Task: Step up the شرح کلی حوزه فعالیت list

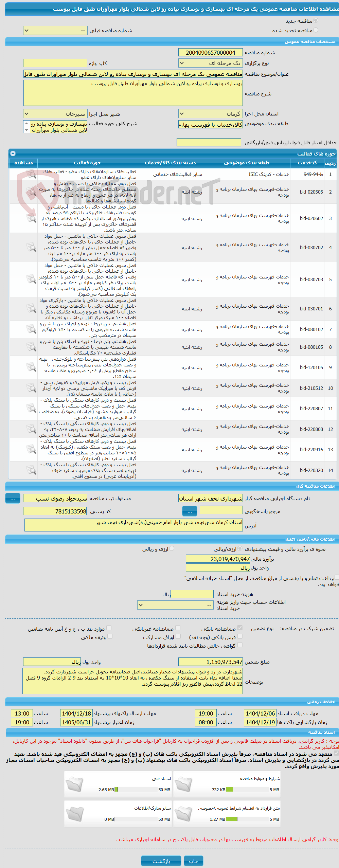Action: (x=26, y=124)
